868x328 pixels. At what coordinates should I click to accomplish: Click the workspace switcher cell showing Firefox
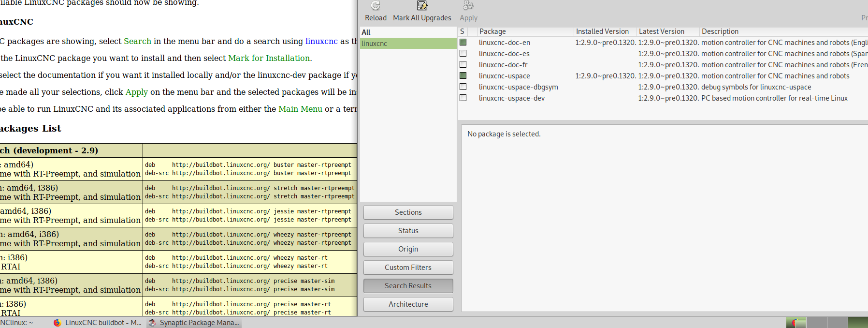coord(796,323)
